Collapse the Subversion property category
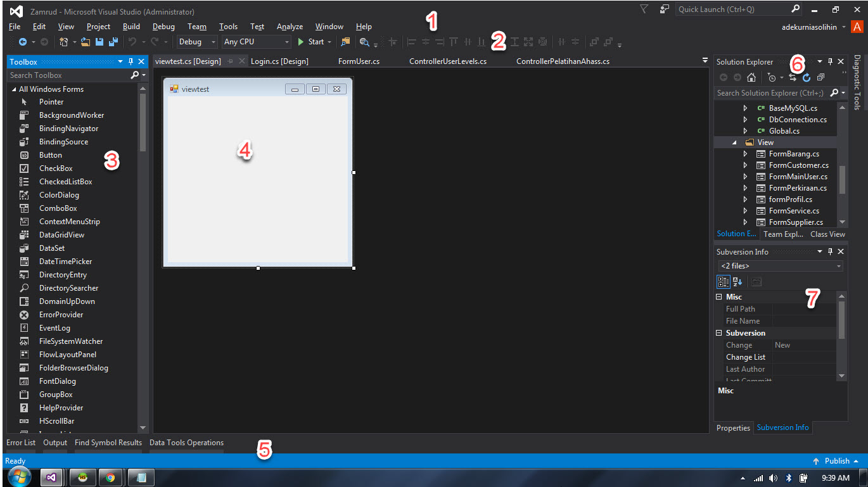The image size is (868, 487). [x=719, y=333]
